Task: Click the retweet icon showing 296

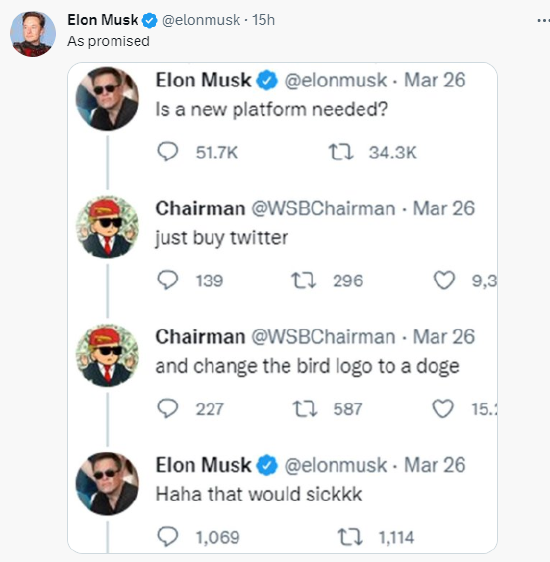Action: [x=303, y=281]
